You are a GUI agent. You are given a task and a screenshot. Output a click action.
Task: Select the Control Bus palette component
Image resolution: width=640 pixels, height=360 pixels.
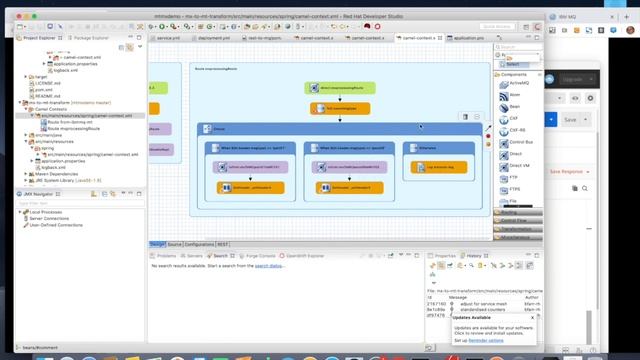click(x=517, y=142)
